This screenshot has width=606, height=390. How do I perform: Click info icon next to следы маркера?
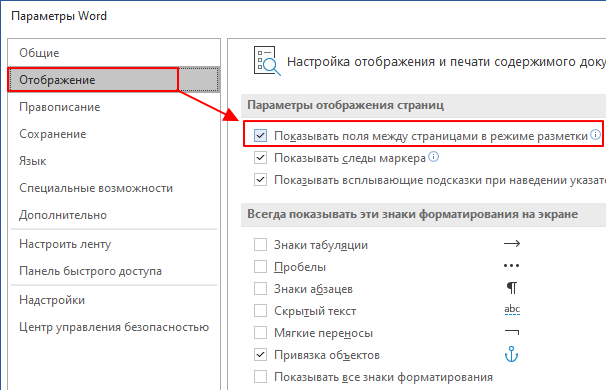coord(434,157)
